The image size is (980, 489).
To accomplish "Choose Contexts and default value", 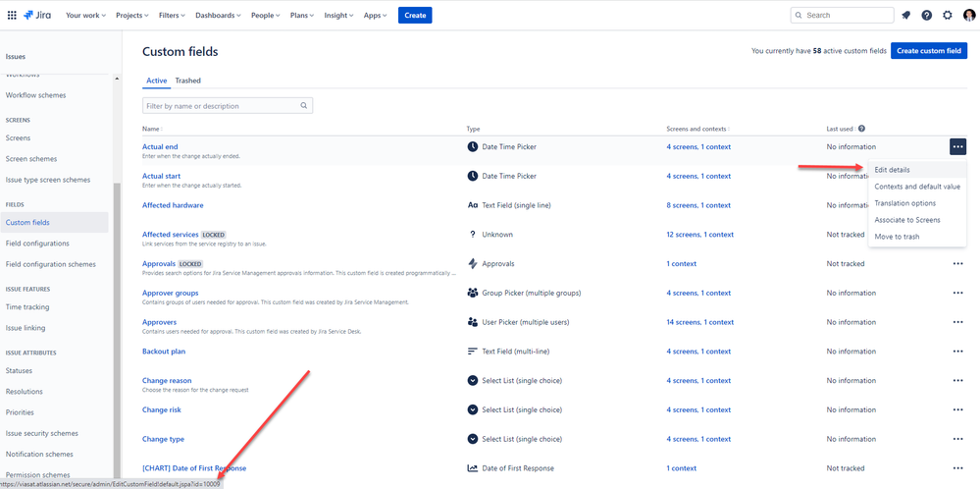I will 917,187.
